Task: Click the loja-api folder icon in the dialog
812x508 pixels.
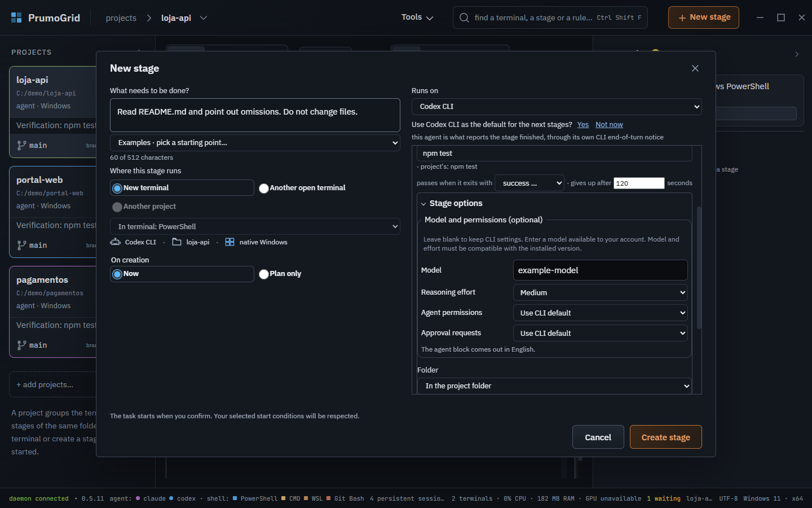Action: tap(176, 242)
